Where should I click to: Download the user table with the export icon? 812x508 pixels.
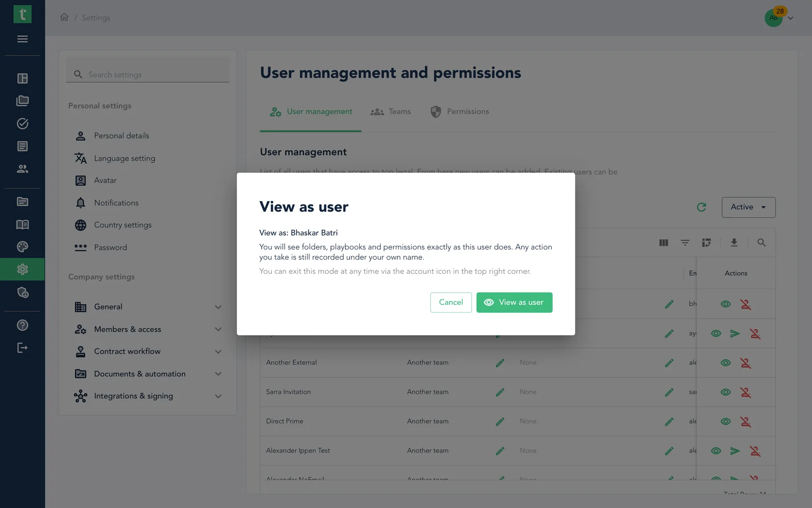click(x=734, y=243)
